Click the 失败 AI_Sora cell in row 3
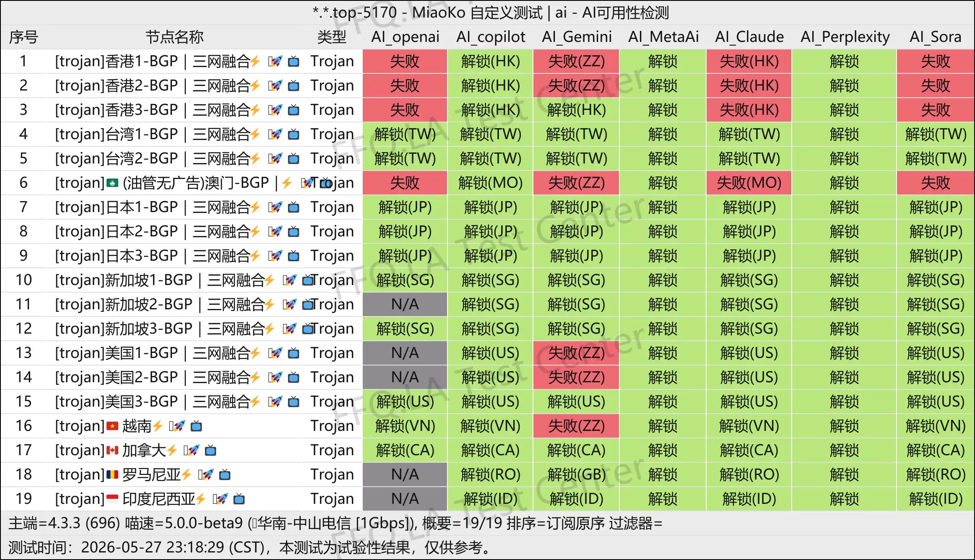 (936, 110)
